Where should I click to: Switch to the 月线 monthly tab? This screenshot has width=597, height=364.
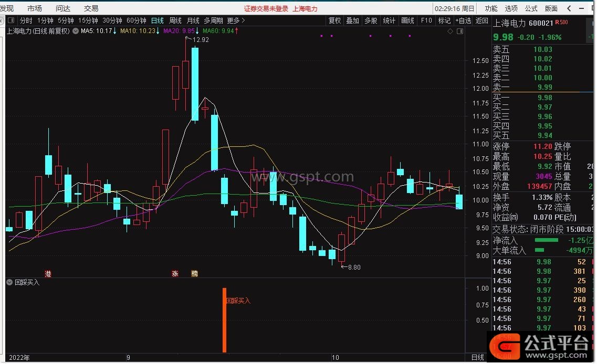193,20
